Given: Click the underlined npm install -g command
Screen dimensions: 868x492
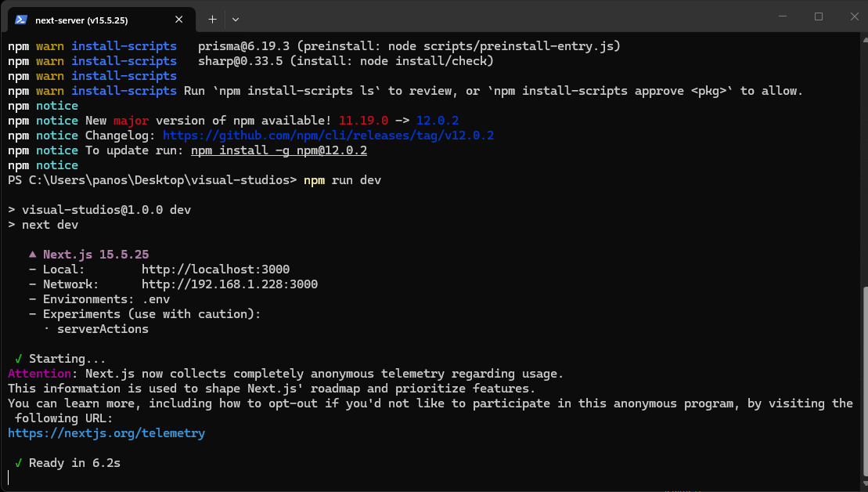Looking at the screenshot, I should pos(279,150).
